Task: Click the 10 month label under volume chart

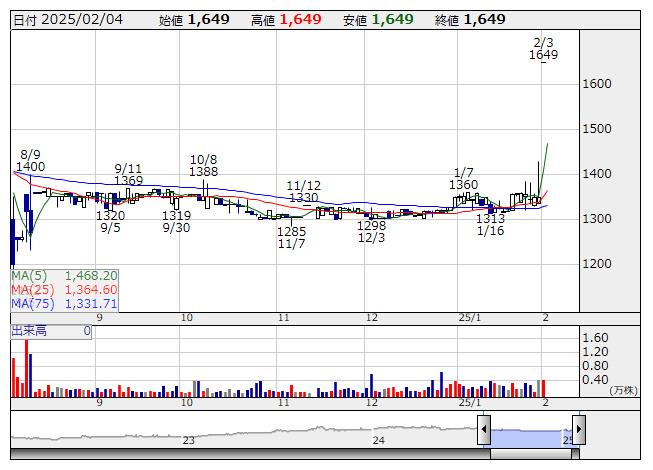Action: click(x=187, y=403)
